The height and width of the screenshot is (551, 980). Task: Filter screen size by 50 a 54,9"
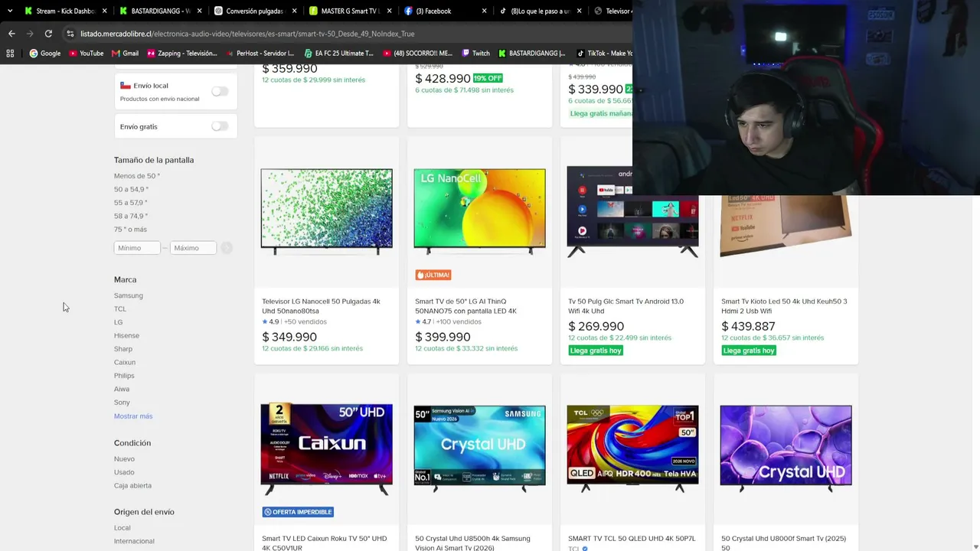[x=131, y=189]
